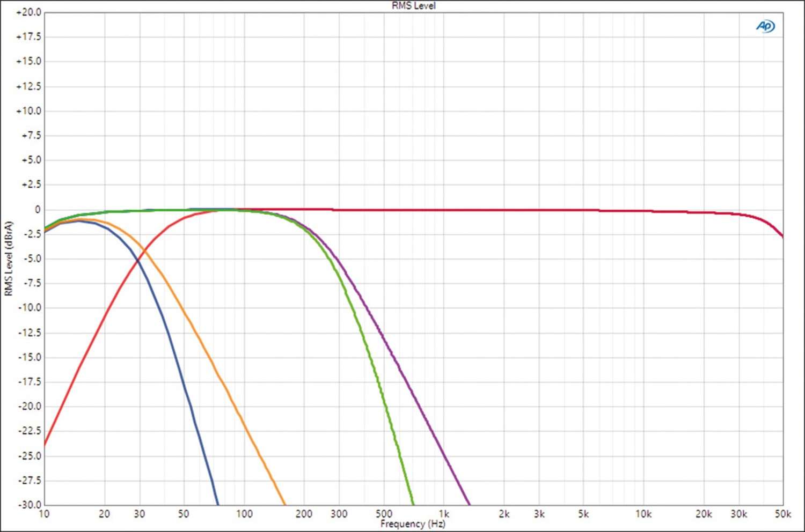Click the -25.0 y-axis value

[x=30, y=456]
